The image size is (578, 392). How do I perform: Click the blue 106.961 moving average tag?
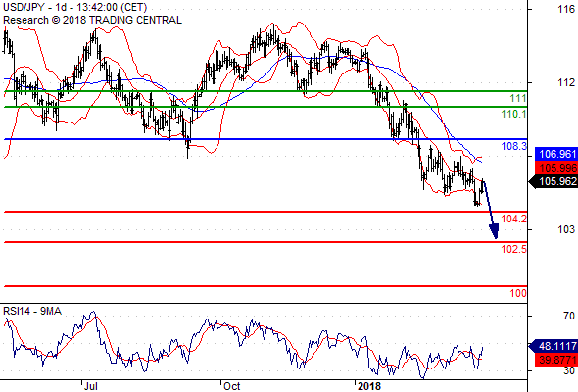(x=556, y=154)
